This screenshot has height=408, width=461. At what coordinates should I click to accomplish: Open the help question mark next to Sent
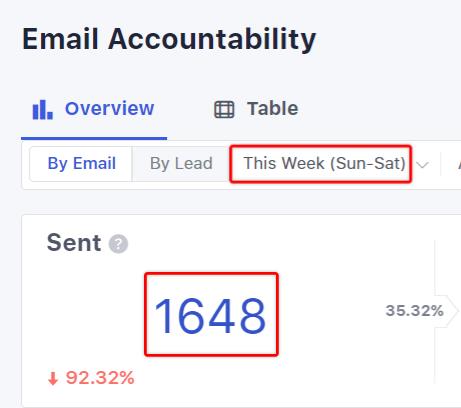click(118, 244)
